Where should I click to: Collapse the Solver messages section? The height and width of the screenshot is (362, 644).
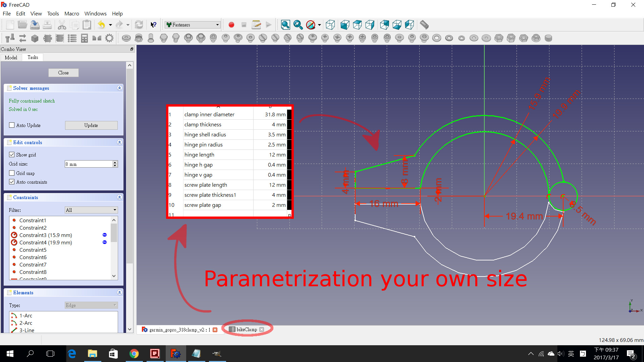pos(119,88)
